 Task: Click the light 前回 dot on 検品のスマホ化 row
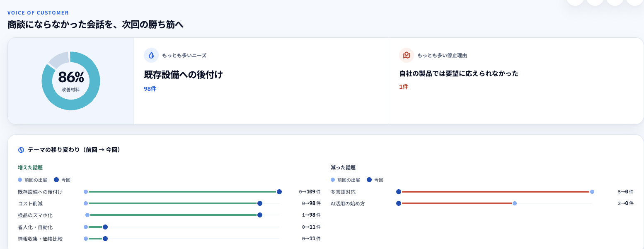tap(87, 215)
